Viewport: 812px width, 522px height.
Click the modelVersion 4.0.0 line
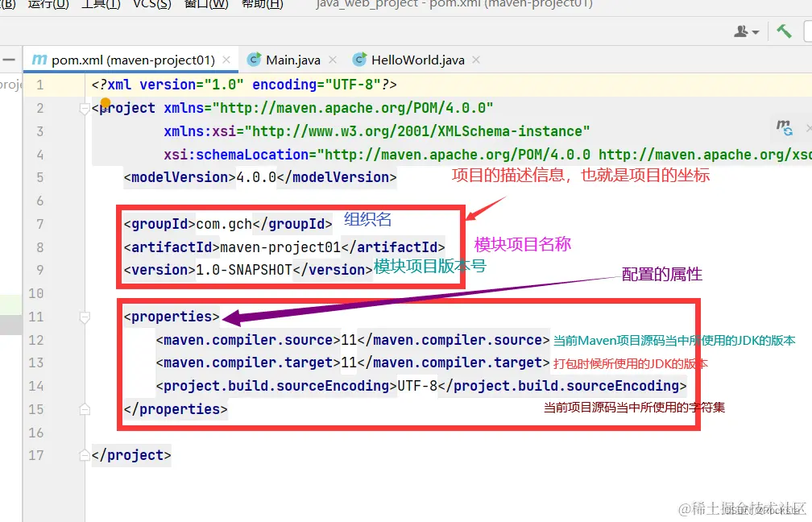point(260,177)
